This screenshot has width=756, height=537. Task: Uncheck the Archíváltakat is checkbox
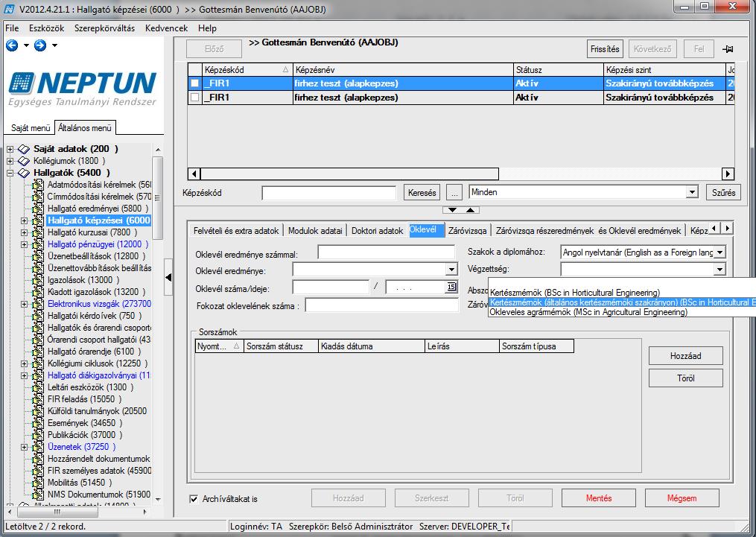[194, 499]
